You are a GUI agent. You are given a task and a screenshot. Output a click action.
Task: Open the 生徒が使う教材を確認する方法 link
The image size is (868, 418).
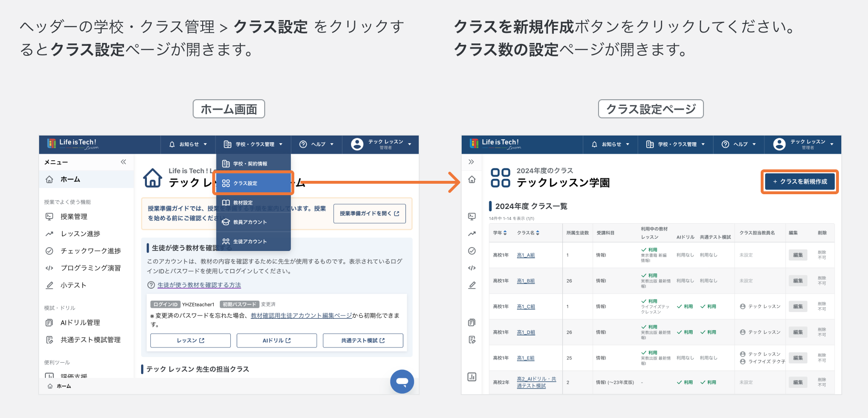(x=199, y=285)
